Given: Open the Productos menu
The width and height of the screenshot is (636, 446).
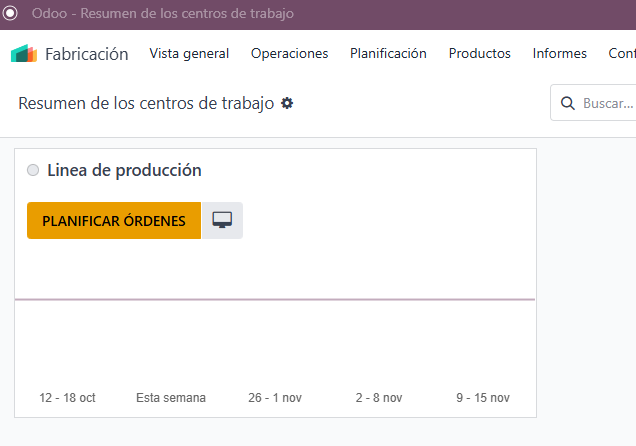Looking at the screenshot, I should (x=479, y=54).
